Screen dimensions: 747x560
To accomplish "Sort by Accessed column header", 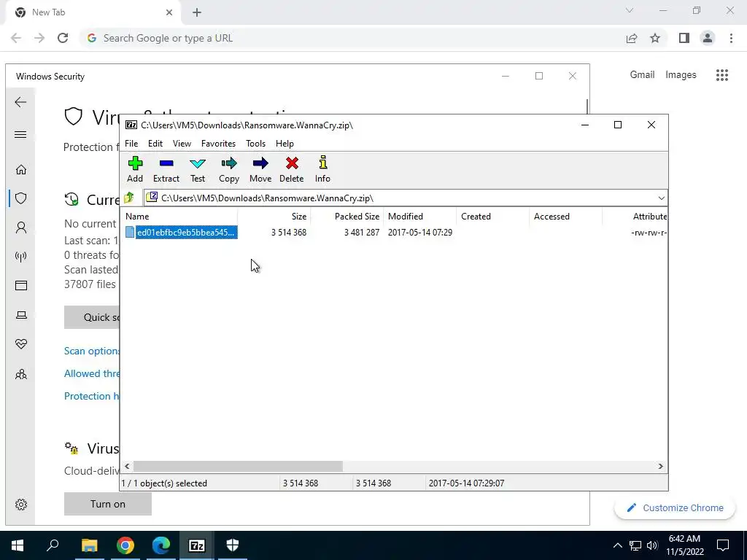I will (x=565, y=216).
